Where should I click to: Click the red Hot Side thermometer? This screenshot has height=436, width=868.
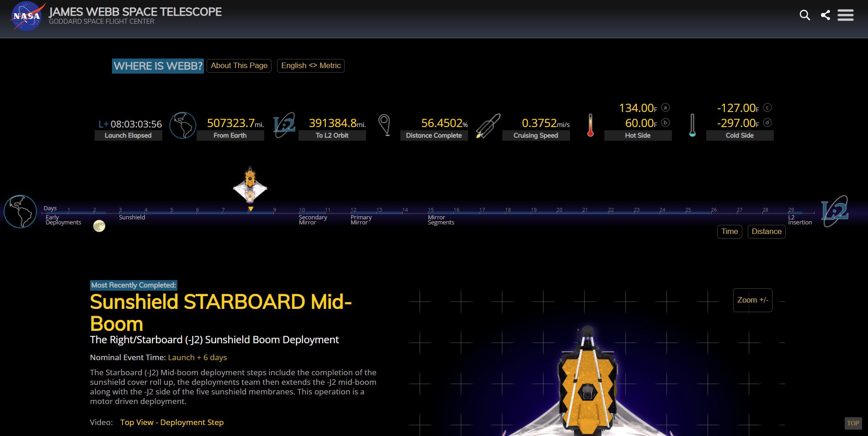pyautogui.click(x=590, y=125)
